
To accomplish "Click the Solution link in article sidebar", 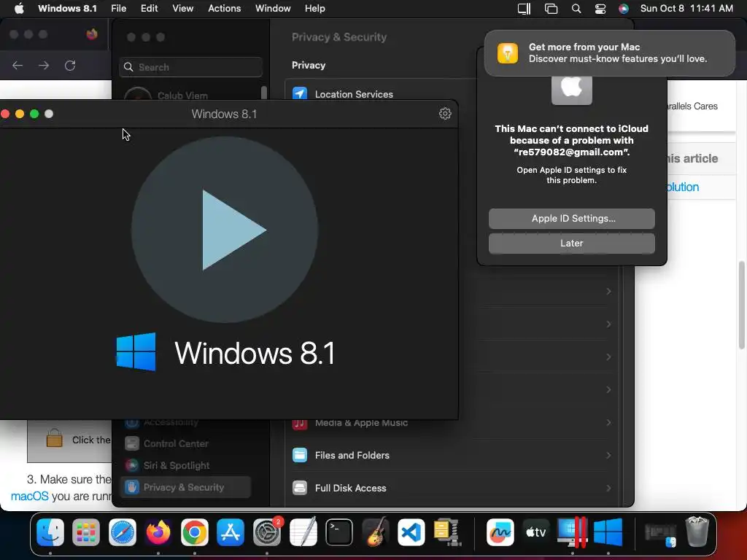I will [x=683, y=187].
